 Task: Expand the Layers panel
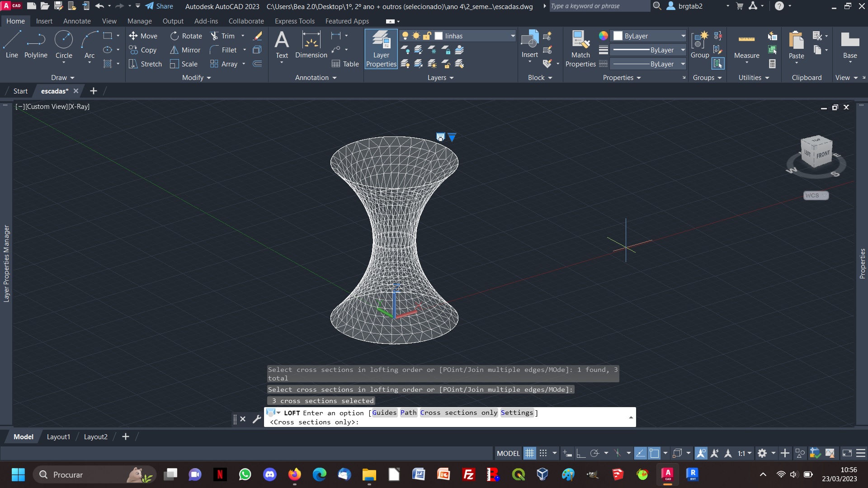(440, 78)
